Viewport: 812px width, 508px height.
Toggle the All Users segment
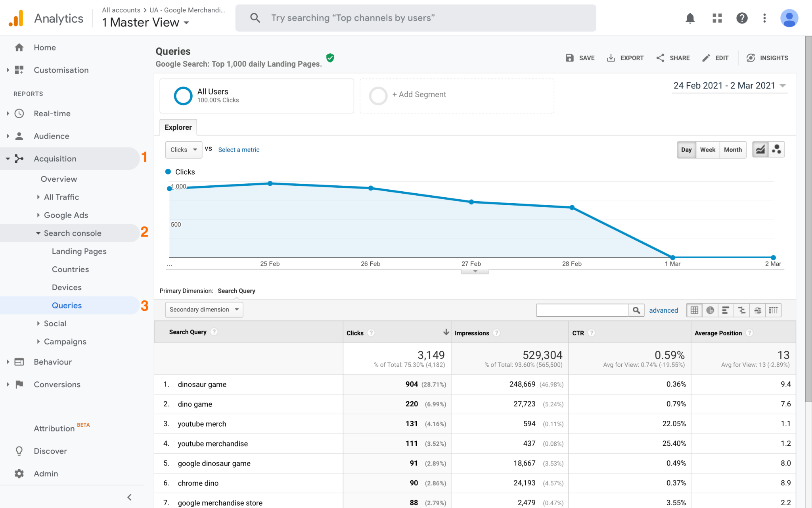(x=182, y=95)
